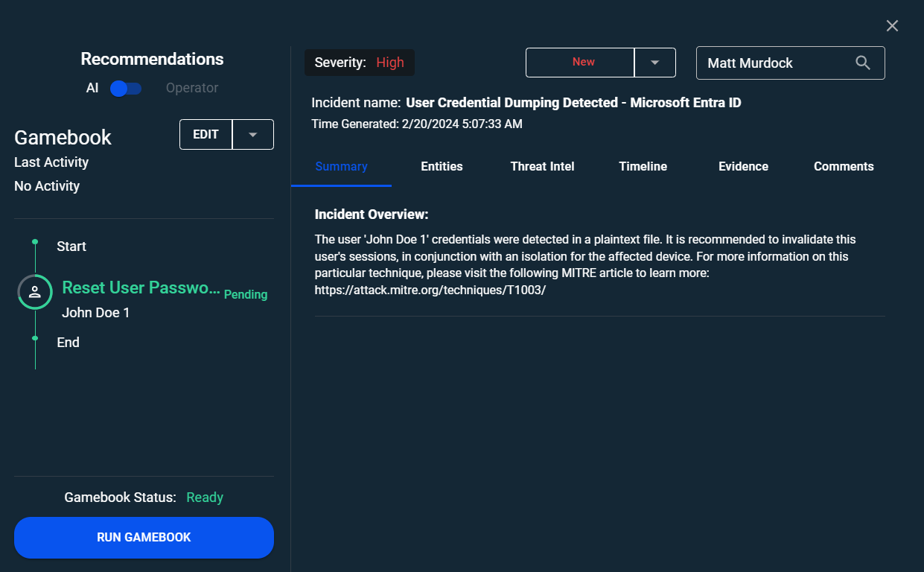924x572 pixels.
Task: Open the MITRE T1003 article link
Action: coord(430,290)
